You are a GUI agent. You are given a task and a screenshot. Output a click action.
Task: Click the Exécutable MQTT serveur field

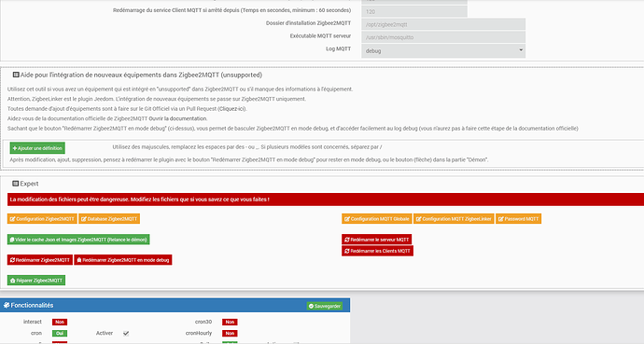click(x=443, y=37)
